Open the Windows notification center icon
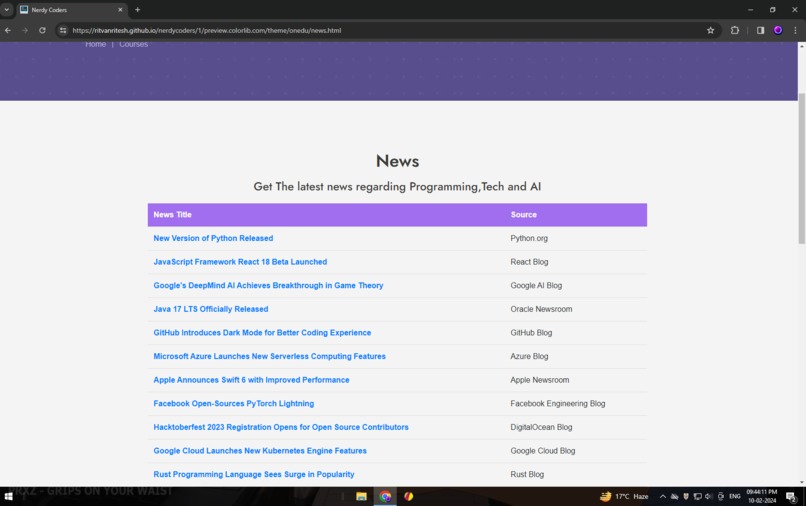 point(791,496)
